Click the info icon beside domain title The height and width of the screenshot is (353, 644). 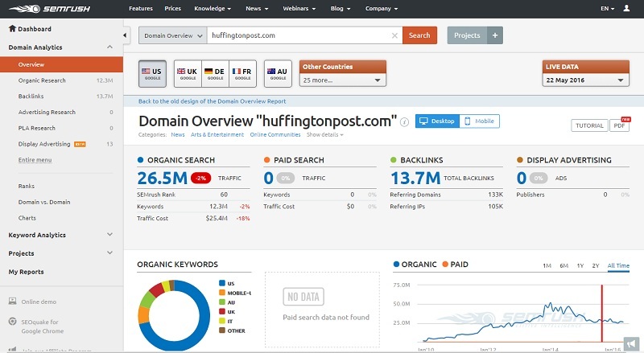point(405,121)
